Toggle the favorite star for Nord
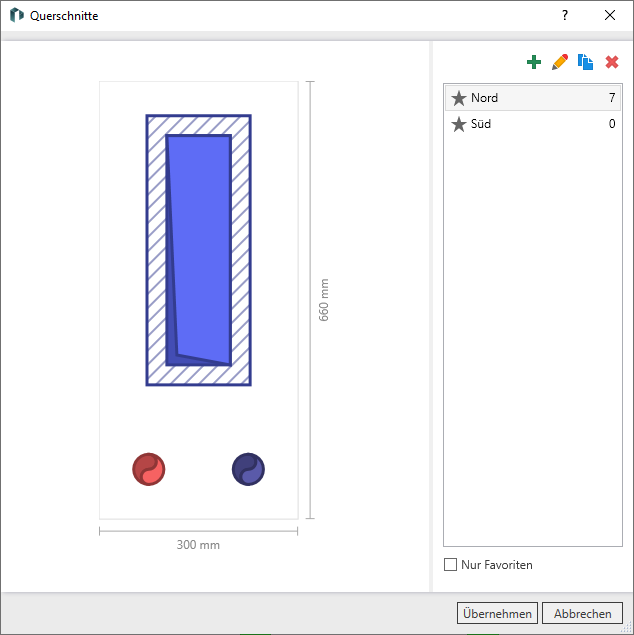Screen dimensions: 634x635 pyautogui.click(x=459, y=98)
